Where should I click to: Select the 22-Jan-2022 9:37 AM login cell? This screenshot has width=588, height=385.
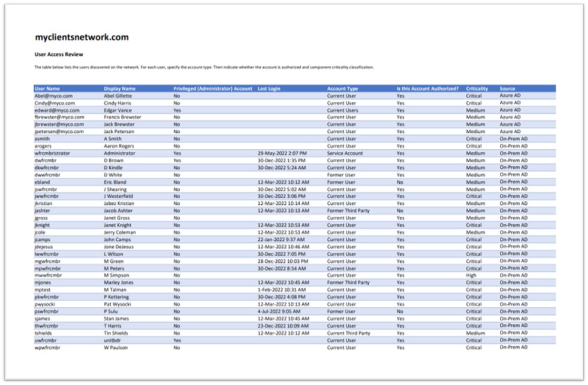282,240
